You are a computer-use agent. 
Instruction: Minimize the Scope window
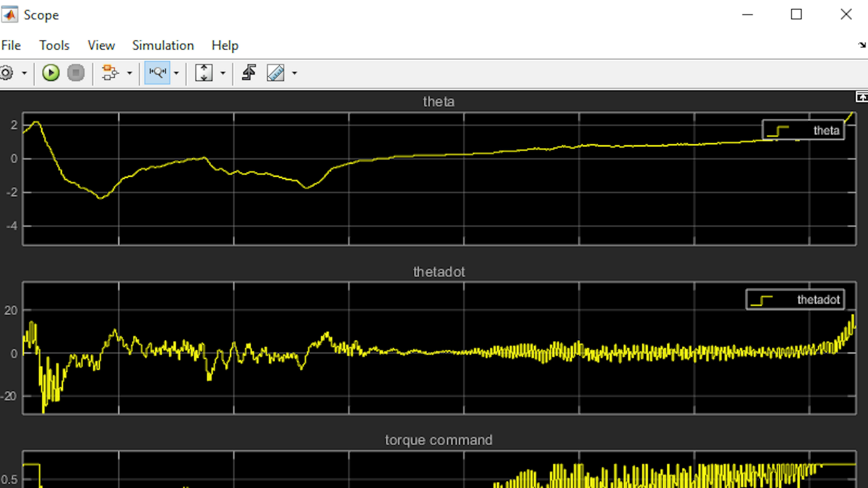point(747,14)
